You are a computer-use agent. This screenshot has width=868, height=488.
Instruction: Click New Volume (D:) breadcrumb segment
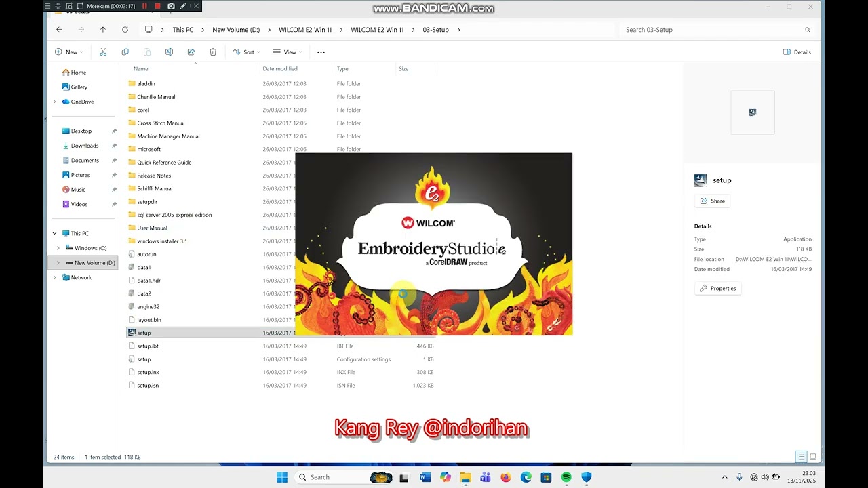(236, 30)
